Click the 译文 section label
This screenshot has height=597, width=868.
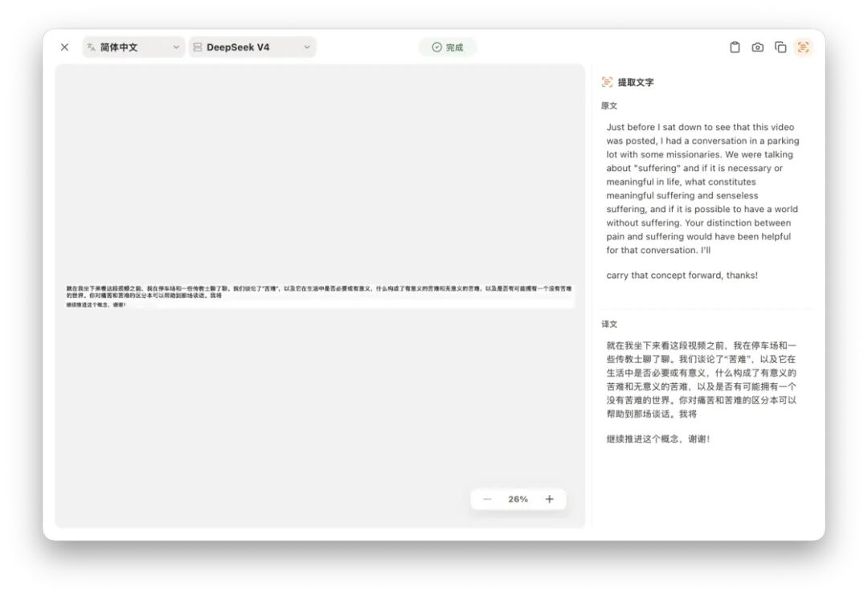point(609,325)
